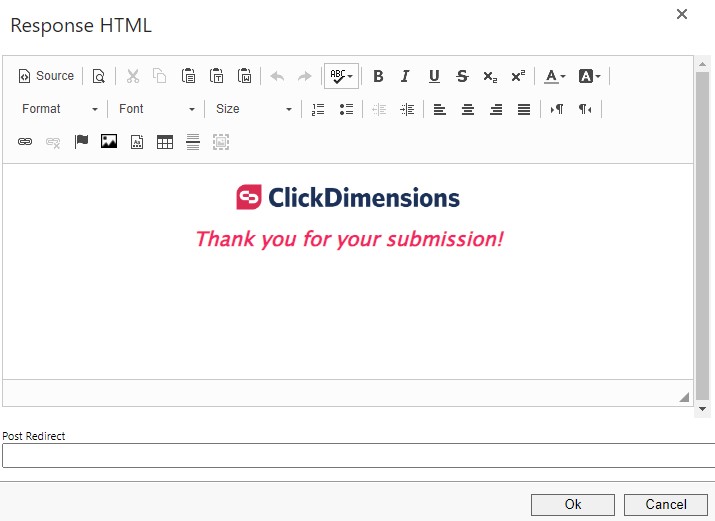
Task: Open the Format dropdown
Action: pyautogui.click(x=60, y=109)
